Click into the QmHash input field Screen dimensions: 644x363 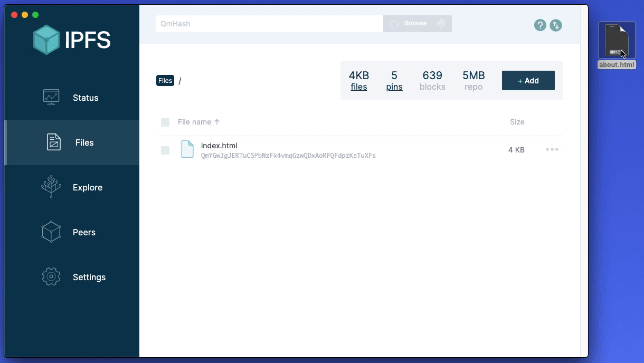tap(269, 24)
